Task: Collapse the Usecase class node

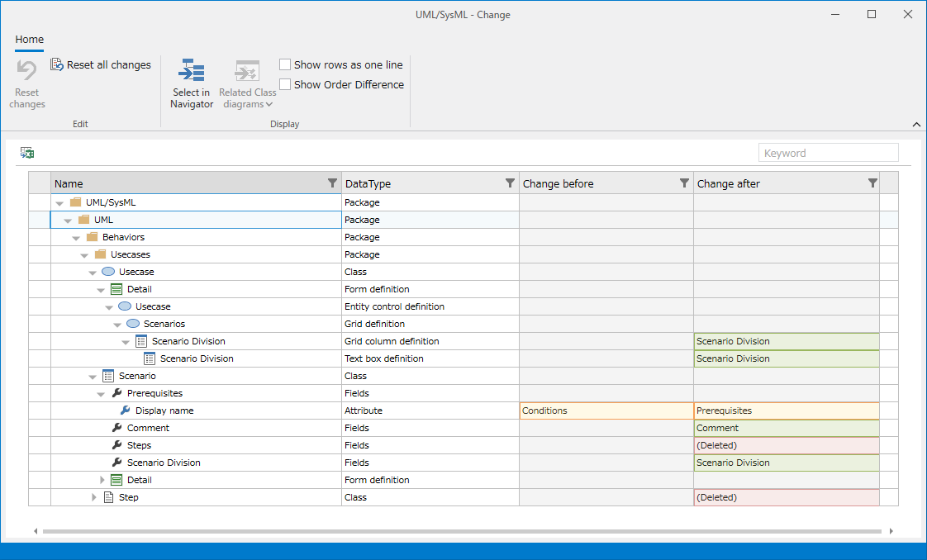Action: pos(93,273)
